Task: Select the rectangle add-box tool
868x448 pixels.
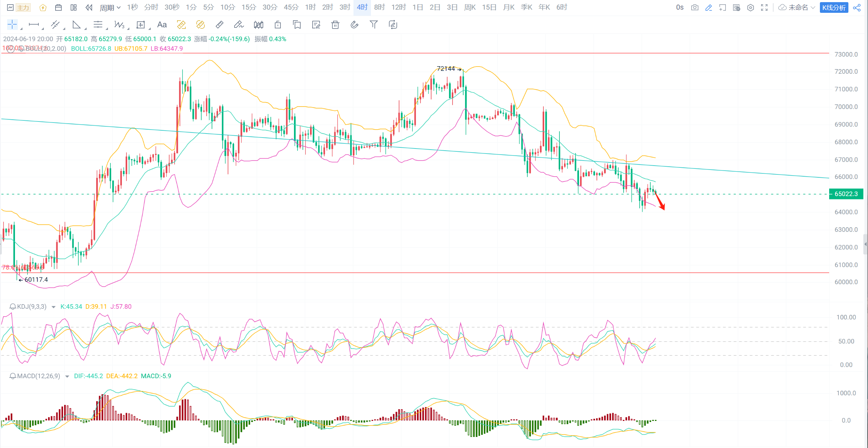Action: (141, 25)
